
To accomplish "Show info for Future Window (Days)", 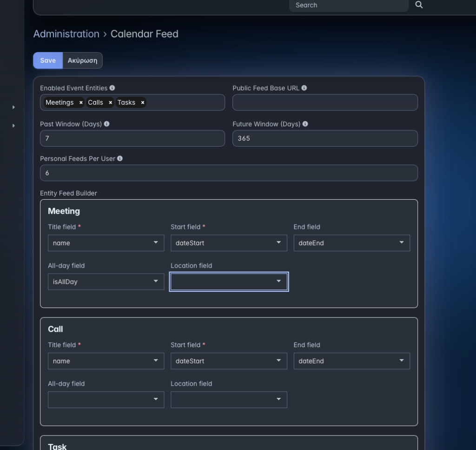I will (305, 124).
